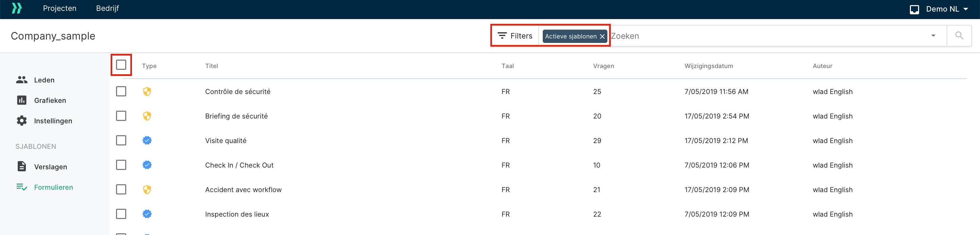Image resolution: width=980 pixels, height=235 pixels.
Task: Check the Check In / Check Out checkbox
Action: 121,165
